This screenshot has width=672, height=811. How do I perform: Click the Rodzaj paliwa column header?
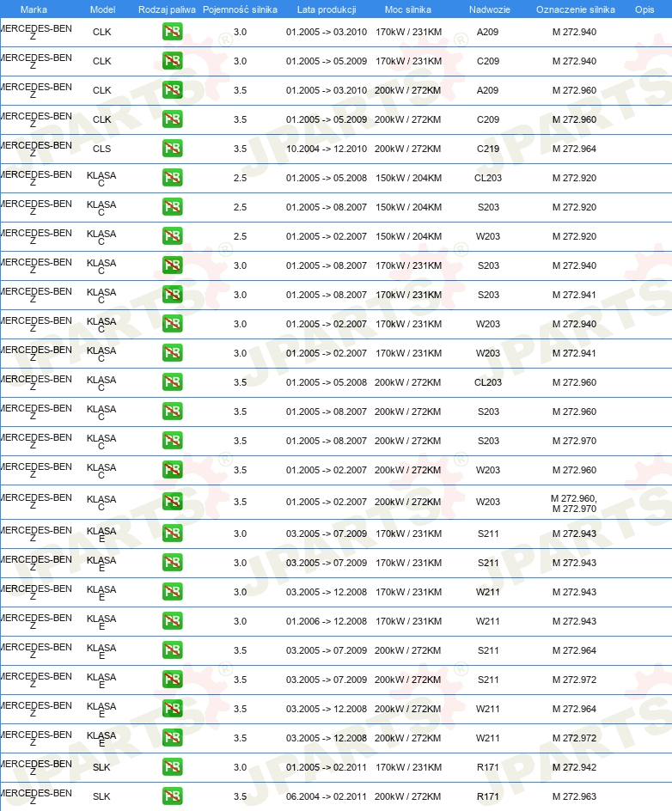167,9
